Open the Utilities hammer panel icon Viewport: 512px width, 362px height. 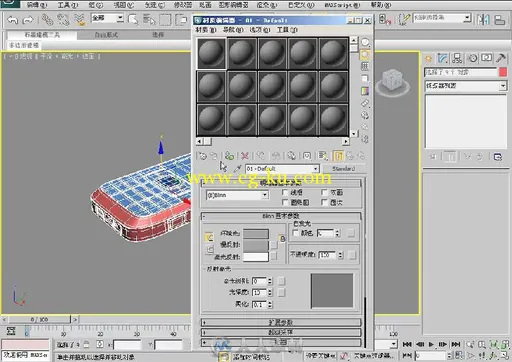501,59
